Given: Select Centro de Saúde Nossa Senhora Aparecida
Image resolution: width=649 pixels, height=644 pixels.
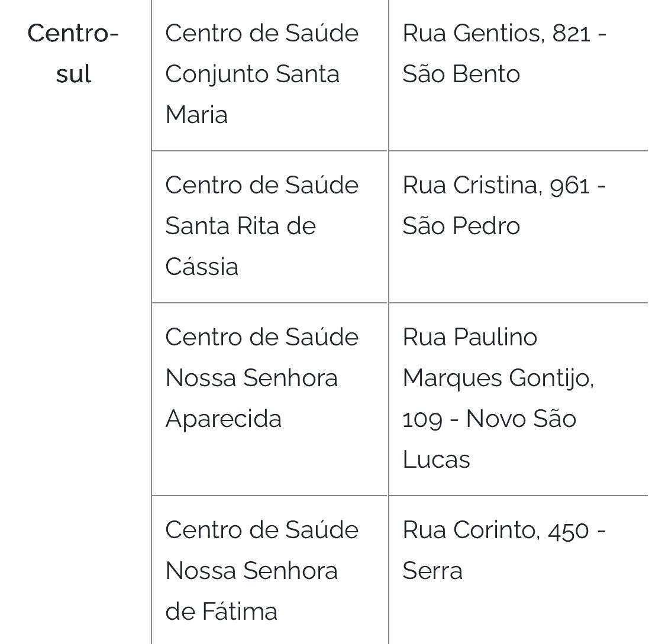Looking at the screenshot, I should click(x=262, y=377).
